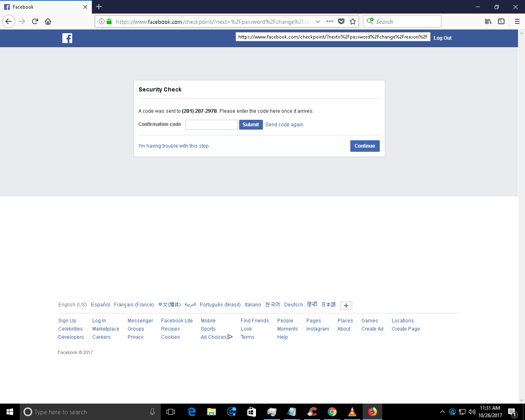Show URL history dropdown arrow in address bar
Image resolution: width=525 pixels, height=420 pixels.
click(318, 21)
